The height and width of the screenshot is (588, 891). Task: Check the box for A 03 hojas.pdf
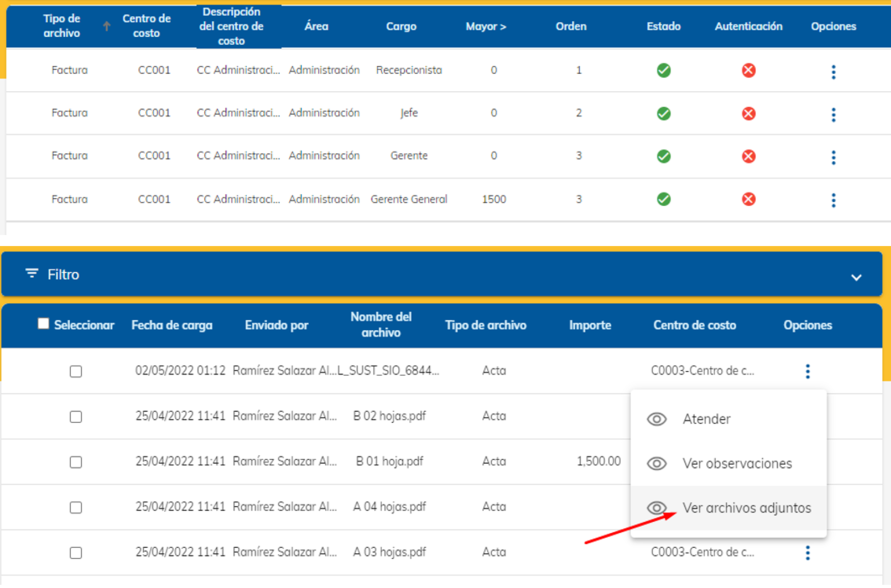76,553
